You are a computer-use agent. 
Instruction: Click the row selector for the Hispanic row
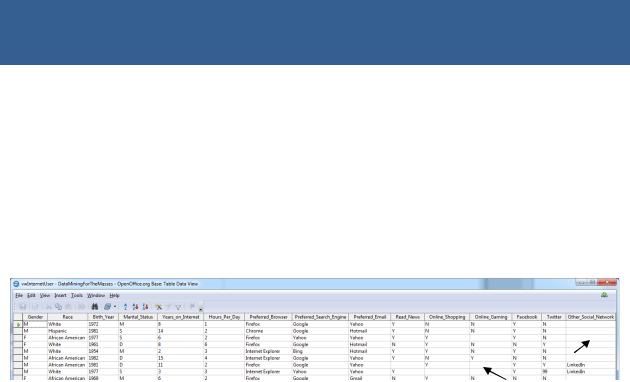click(x=18, y=331)
